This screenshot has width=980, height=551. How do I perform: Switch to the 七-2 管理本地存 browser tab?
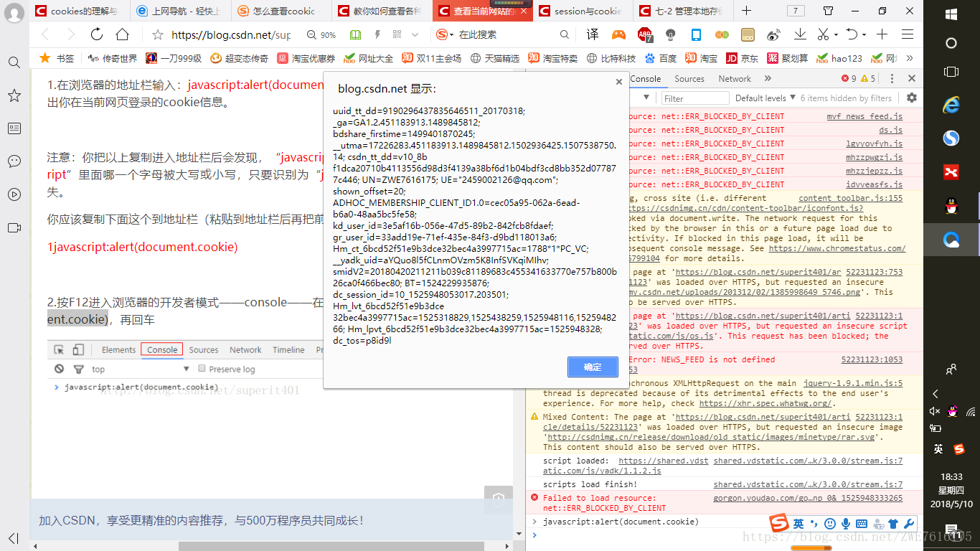(684, 11)
